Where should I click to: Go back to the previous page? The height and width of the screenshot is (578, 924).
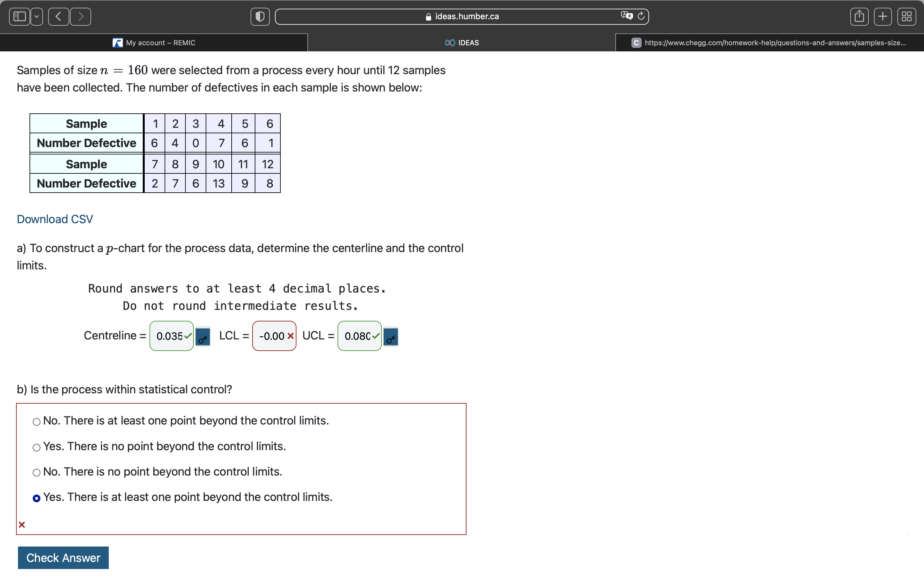click(x=58, y=16)
